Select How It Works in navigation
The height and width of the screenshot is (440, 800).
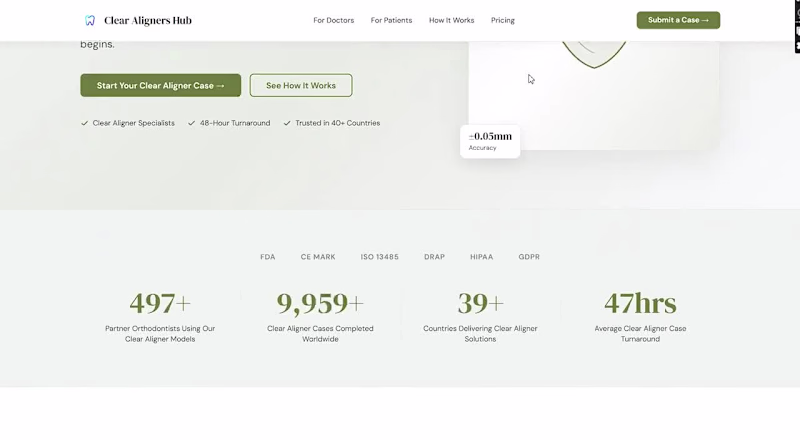pos(452,20)
